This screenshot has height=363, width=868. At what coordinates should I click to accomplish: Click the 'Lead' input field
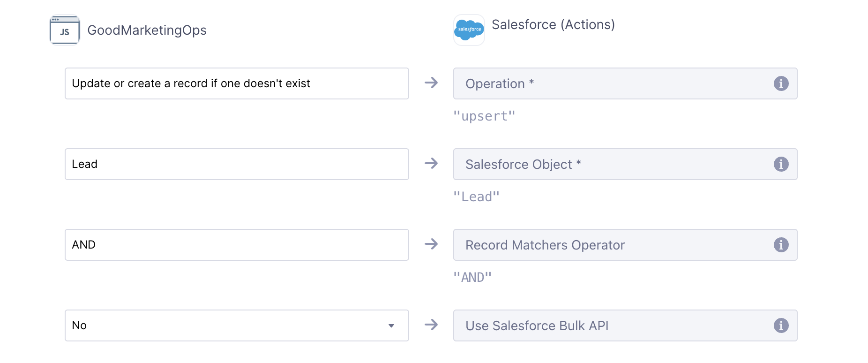point(237,164)
